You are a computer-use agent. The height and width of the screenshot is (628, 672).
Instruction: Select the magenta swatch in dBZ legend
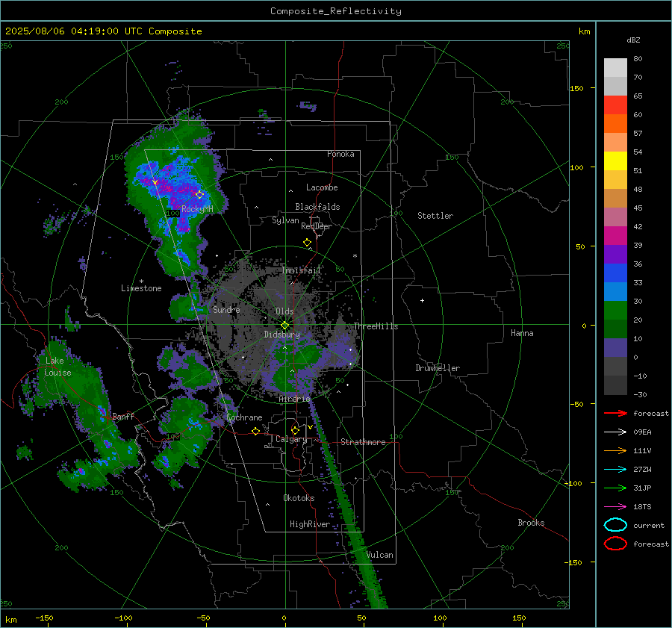(x=615, y=236)
